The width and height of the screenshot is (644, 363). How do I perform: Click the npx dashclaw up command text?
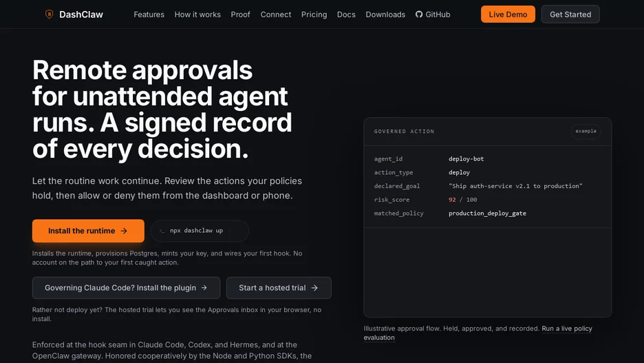196,231
